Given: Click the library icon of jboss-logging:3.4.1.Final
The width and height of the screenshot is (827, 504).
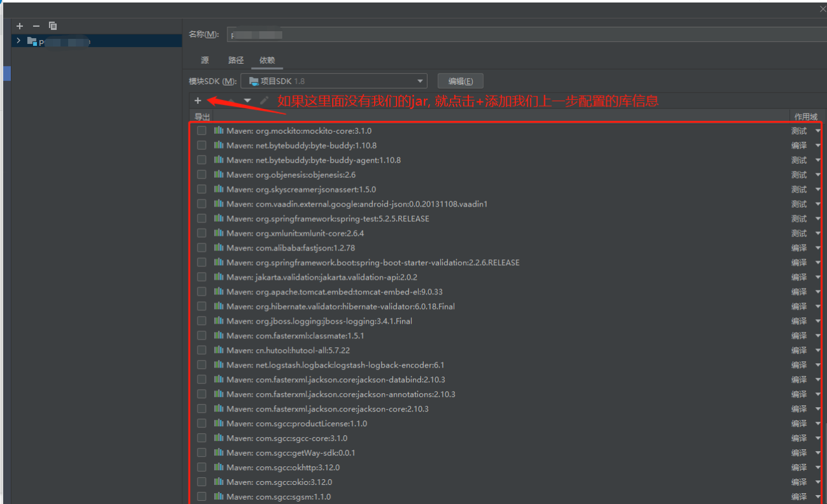Looking at the screenshot, I should tap(219, 321).
